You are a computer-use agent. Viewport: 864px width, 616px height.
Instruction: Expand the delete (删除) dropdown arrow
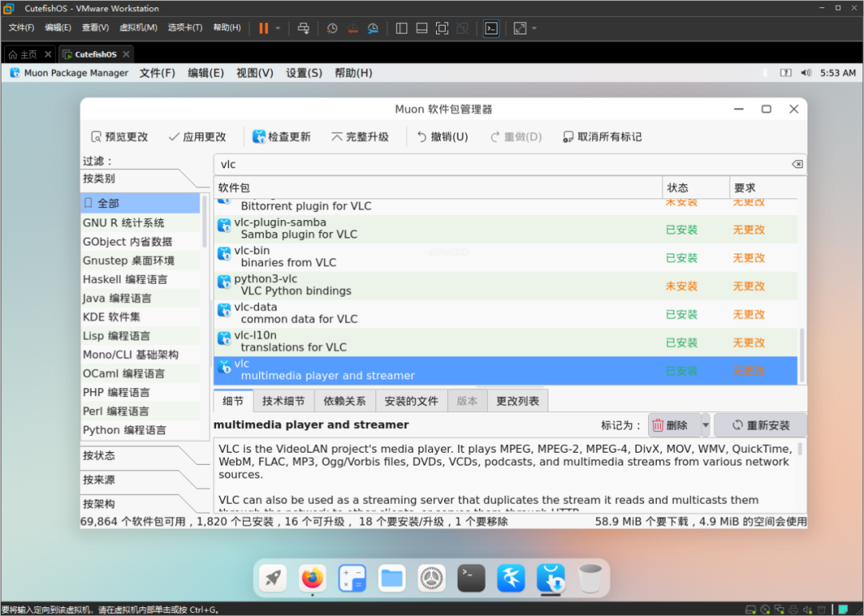pos(706,426)
